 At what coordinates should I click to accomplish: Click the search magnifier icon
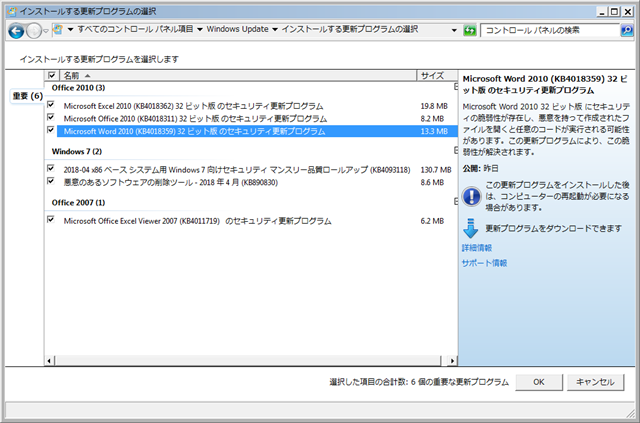pyautogui.click(x=627, y=30)
